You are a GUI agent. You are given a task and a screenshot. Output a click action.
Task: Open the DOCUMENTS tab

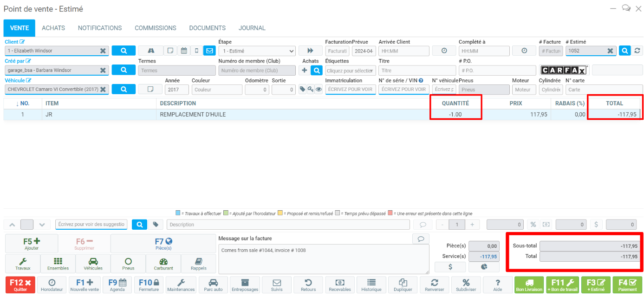point(207,28)
